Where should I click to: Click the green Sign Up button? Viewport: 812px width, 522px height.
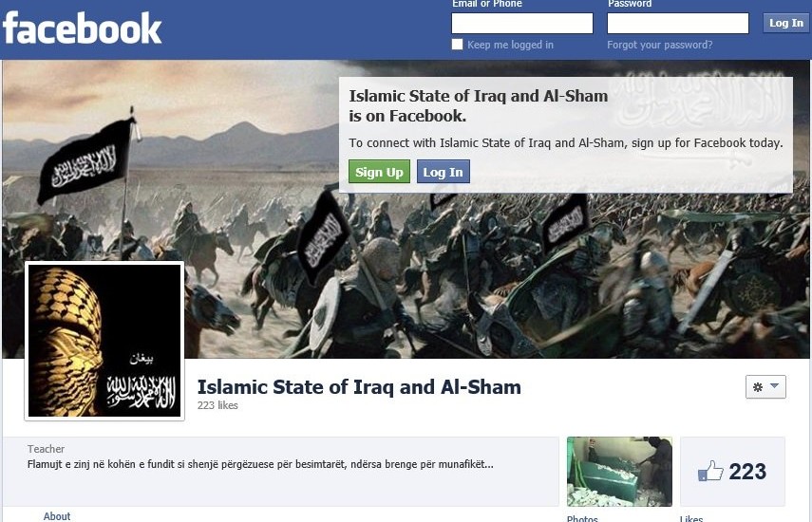[x=379, y=172]
